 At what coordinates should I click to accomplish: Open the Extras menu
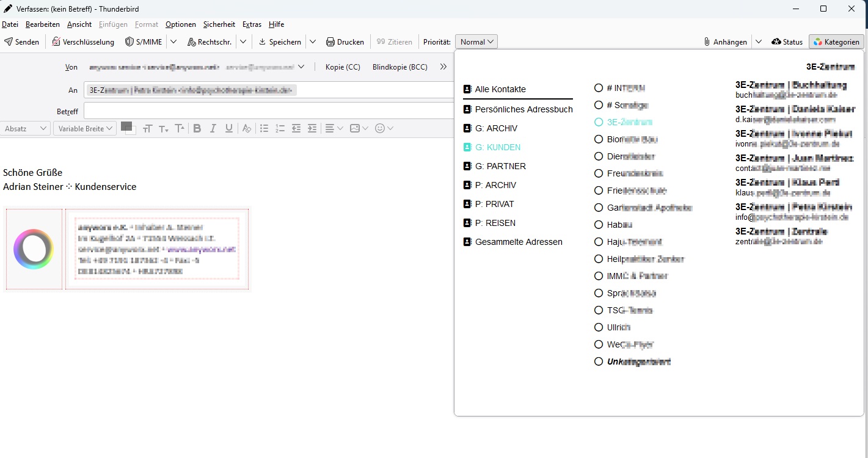point(252,24)
